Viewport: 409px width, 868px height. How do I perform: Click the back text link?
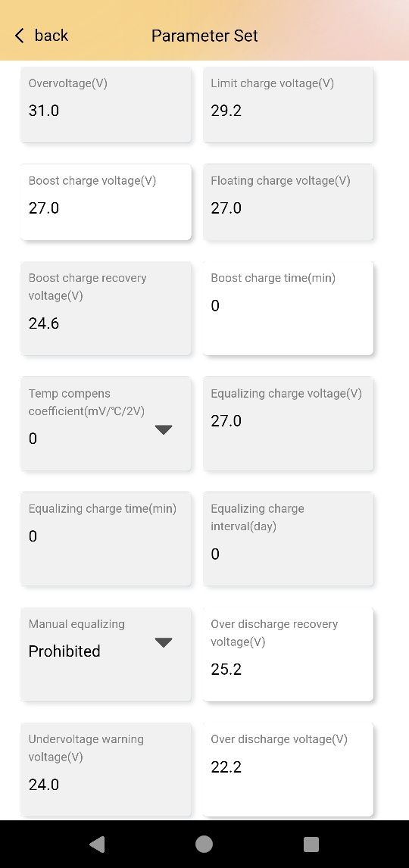click(x=51, y=36)
